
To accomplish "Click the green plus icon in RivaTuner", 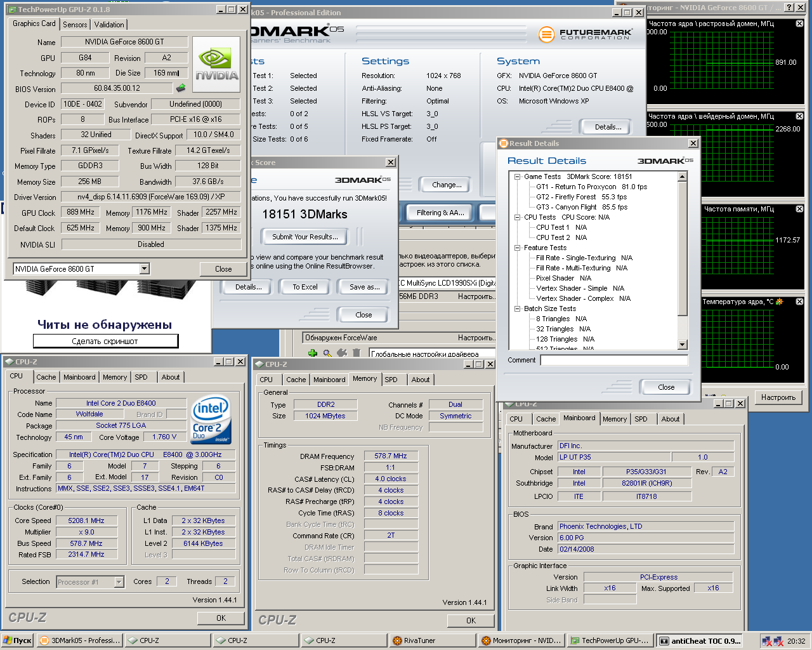I will pos(312,354).
